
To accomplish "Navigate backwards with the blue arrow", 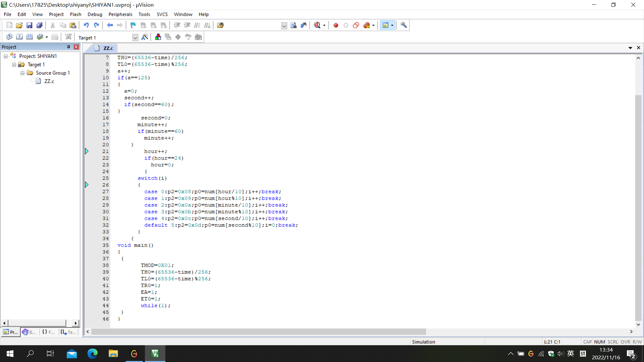I will [x=110, y=25].
